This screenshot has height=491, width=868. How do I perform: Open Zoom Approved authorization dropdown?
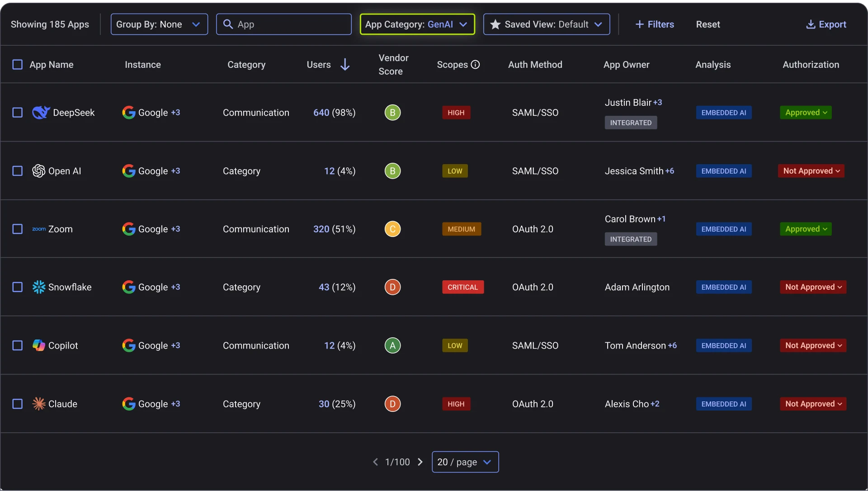click(806, 229)
